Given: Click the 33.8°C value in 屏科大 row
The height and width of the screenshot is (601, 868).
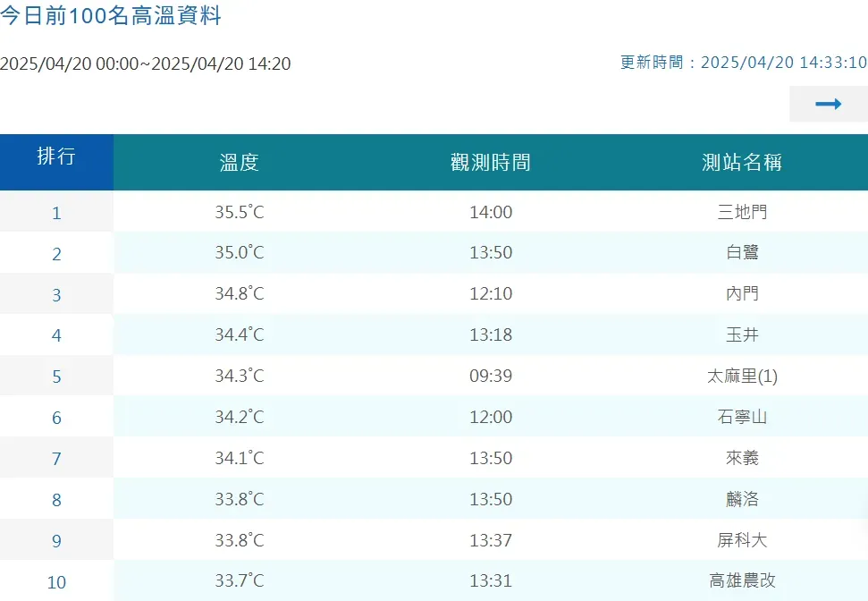Looking at the screenshot, I should pyautogui.click(x=240, y=540).
